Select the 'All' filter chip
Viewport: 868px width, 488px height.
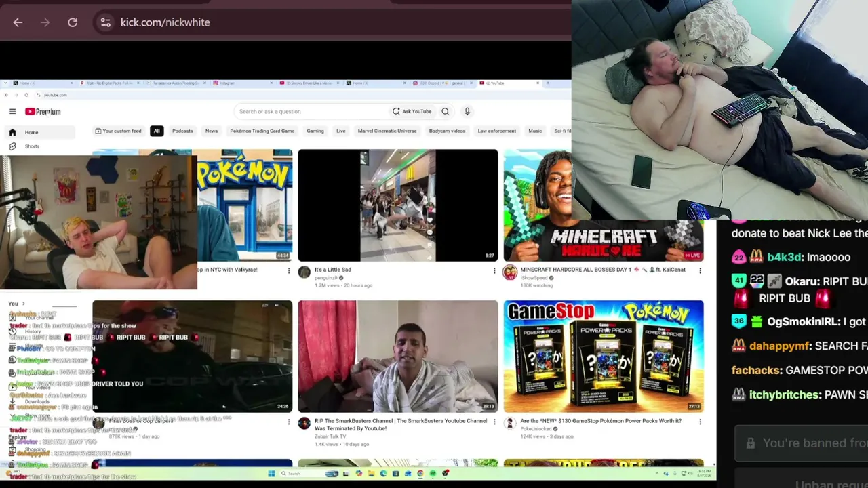(157, 131)
